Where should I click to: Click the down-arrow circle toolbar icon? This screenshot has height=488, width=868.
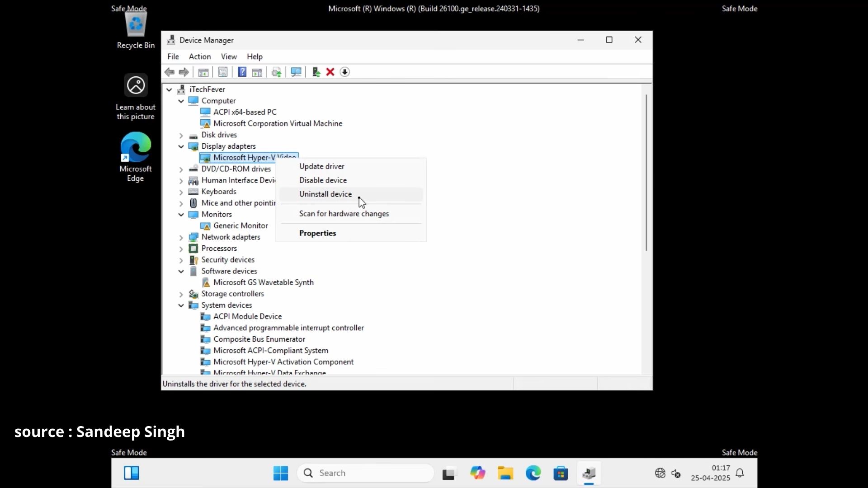pyautogui.click(x=344, y=72)
